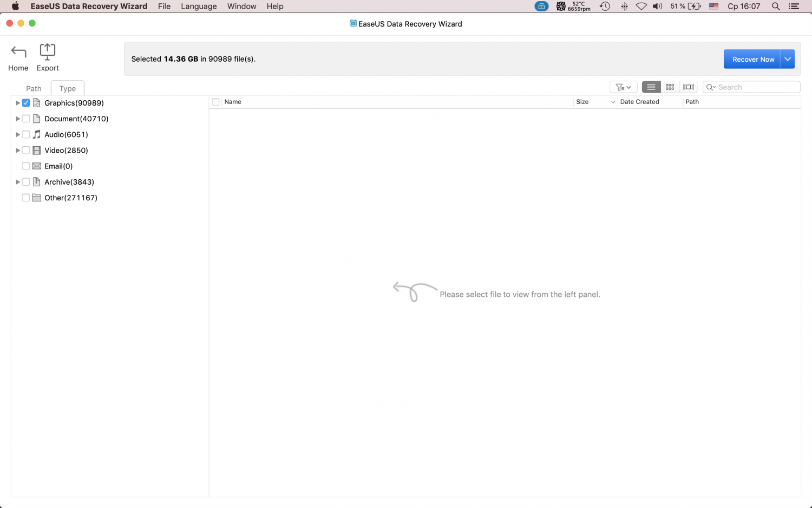Click the blue EaseUS menu bar icon

tap(541, 6)
